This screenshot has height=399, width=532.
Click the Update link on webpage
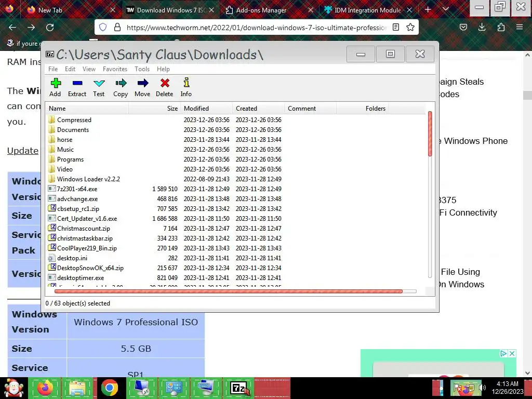pos(23,151)
